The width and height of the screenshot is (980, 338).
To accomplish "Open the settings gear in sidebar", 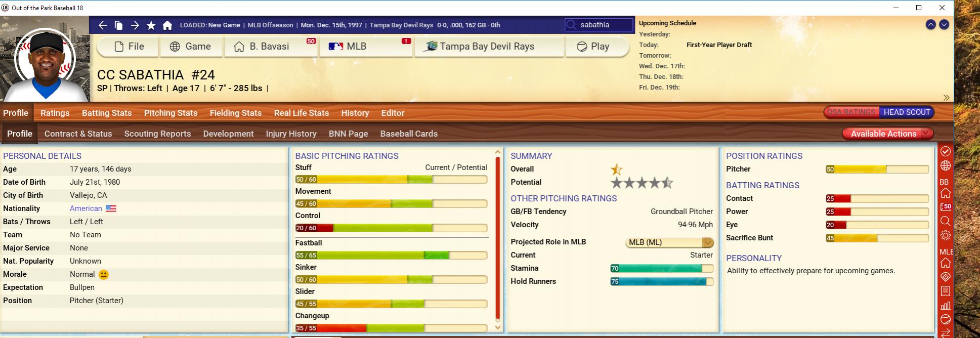I will [945, 235].
